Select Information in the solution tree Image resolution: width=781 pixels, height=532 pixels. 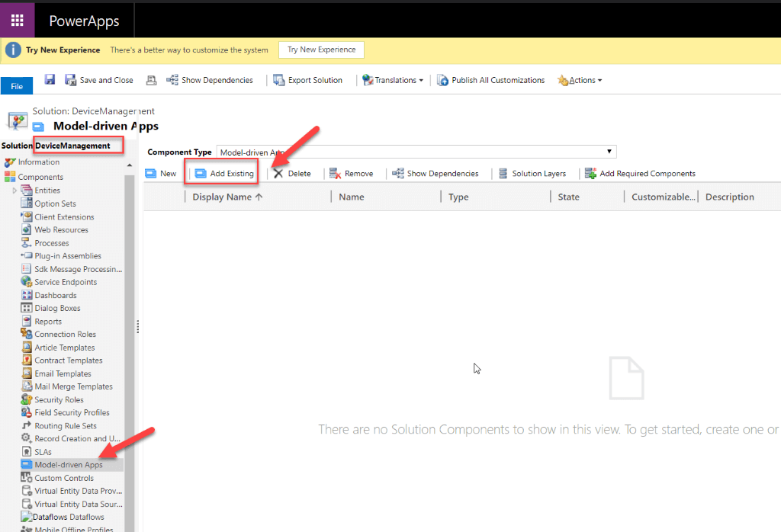(39, 162)
